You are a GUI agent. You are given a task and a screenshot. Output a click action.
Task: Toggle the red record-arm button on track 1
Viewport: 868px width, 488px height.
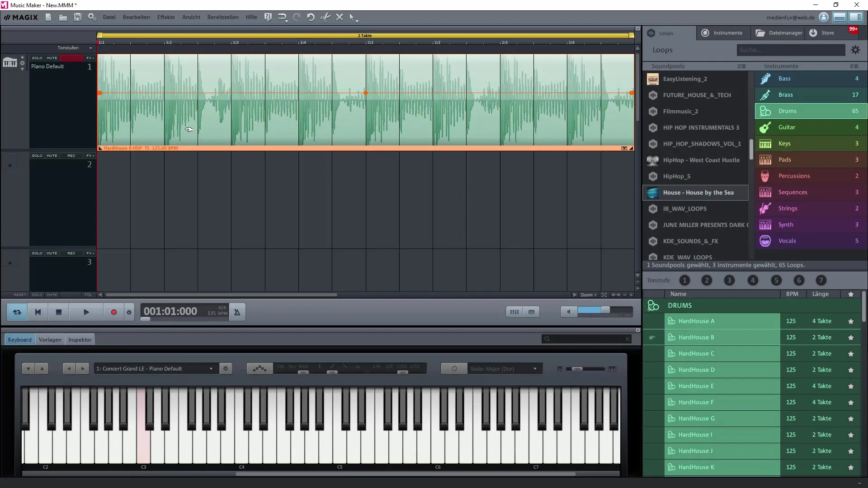(x=71, y=58)
